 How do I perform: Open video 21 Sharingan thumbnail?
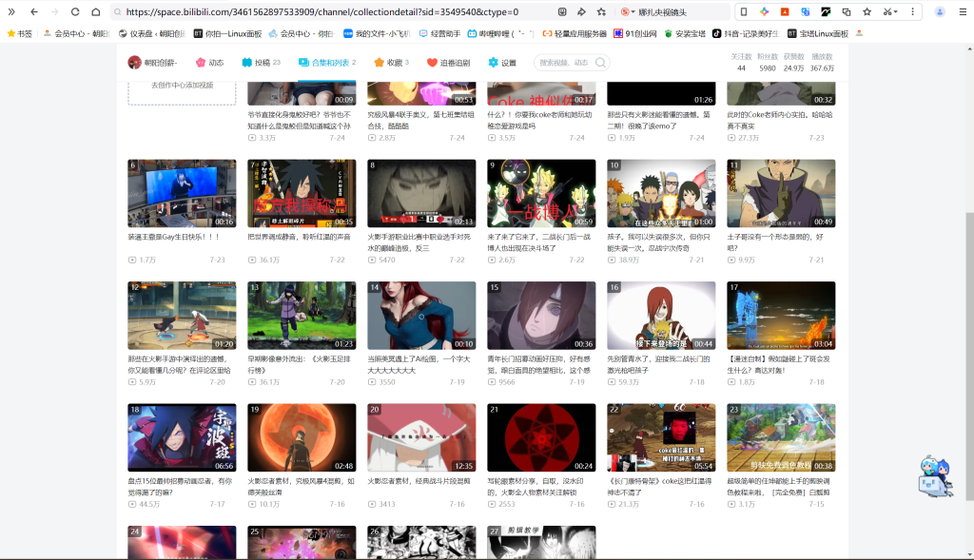[541, 437]
